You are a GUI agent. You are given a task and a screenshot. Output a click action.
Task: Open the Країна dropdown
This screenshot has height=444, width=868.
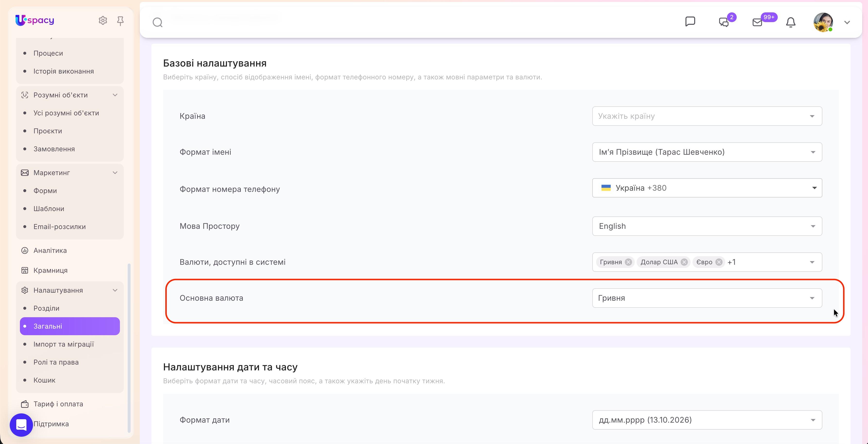(x=707, y=116)
